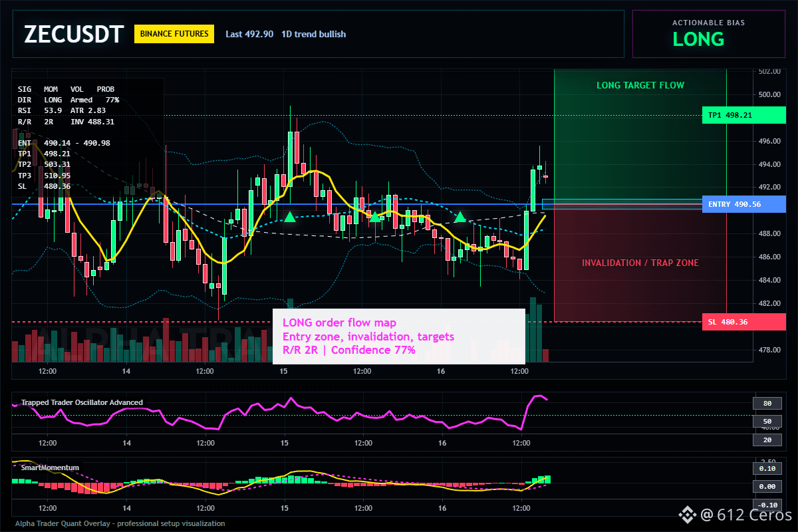Select the oscillator 20 level label
The height and width of the screenshot is (532, 798).
(767, 440)
